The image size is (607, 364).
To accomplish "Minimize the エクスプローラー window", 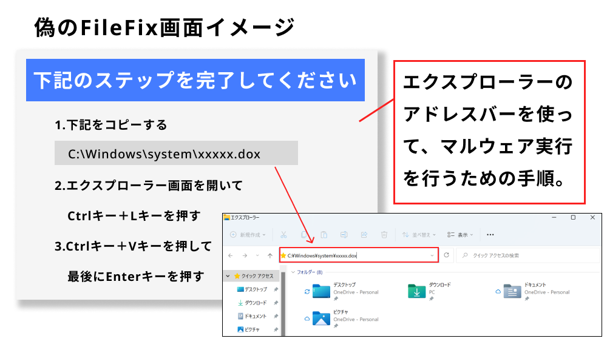I will (554, 217).
